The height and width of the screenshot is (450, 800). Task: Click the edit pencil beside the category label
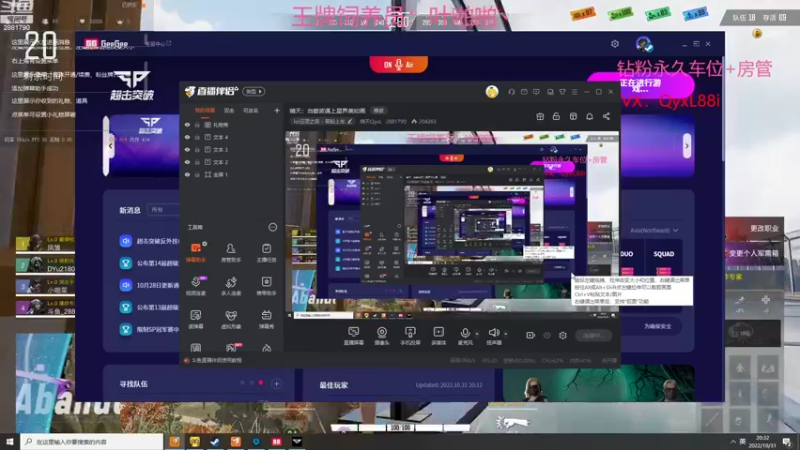[350, 121]
